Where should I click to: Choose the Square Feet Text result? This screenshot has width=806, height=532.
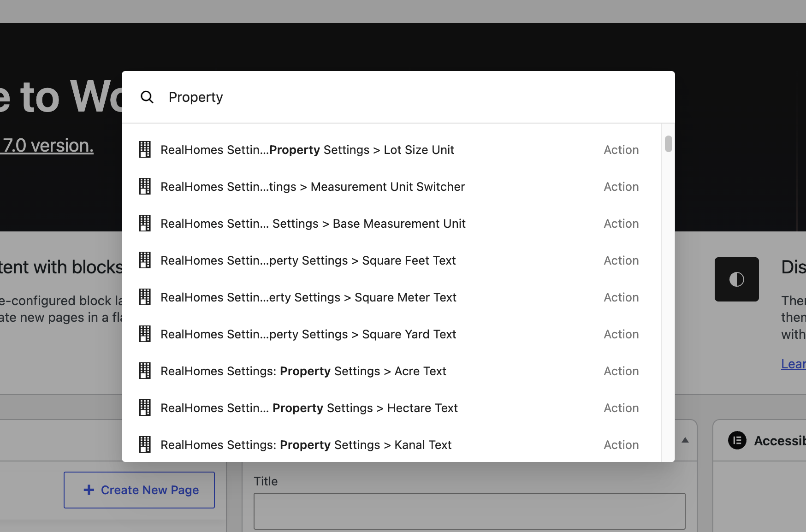pos(391,260)
